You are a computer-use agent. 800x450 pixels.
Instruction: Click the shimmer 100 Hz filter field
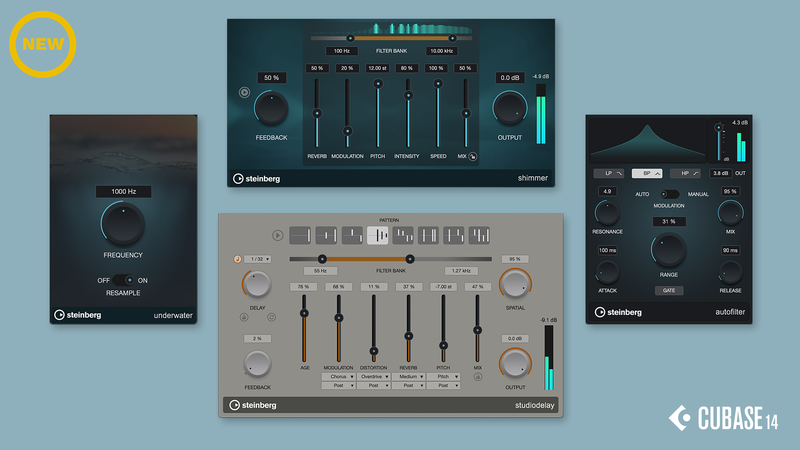(342, 51)
